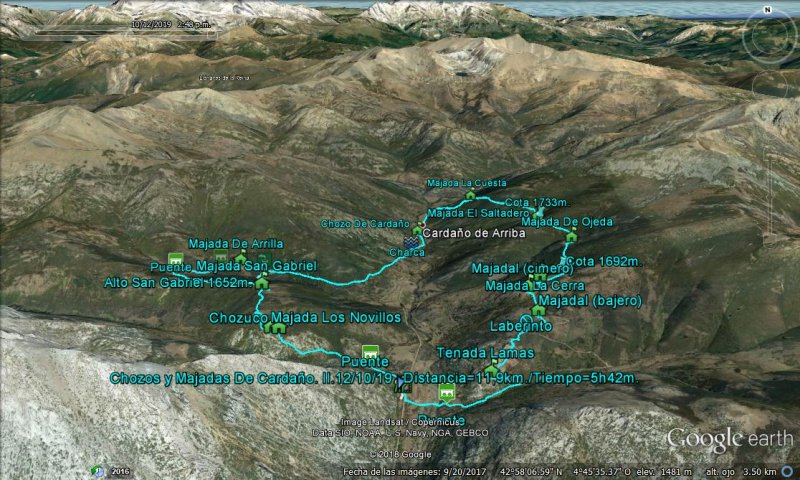Open bridge icon above central Puente label
This screenshot has width=800, height=480.
(x=370, y=352)
